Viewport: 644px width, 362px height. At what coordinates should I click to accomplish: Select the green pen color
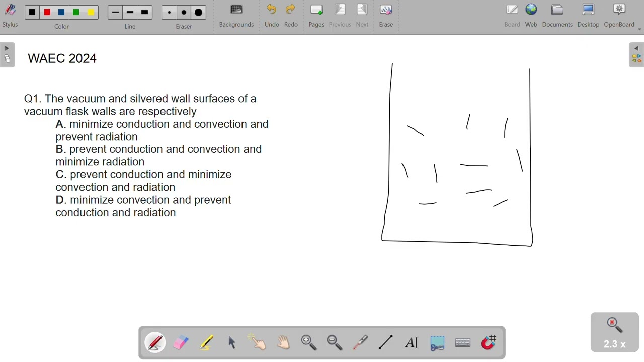(76, 12)
